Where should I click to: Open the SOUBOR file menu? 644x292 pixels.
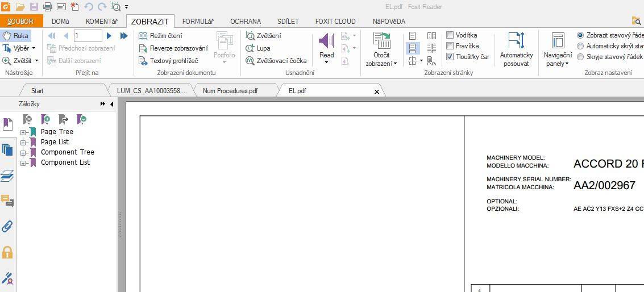[x=22, y=22]
